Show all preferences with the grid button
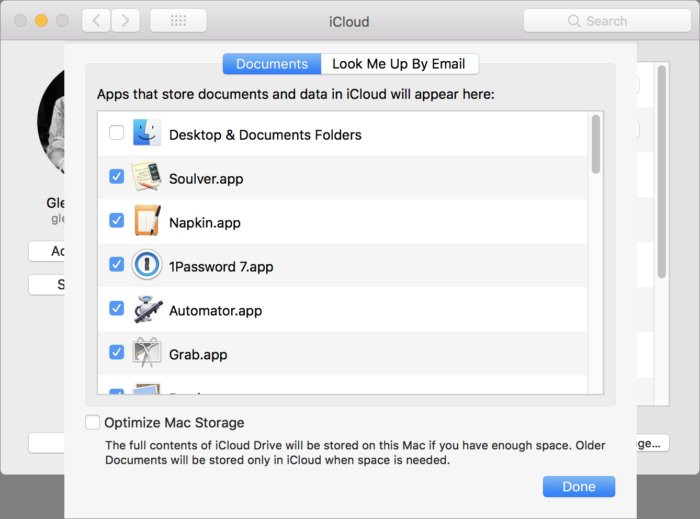Screen dimensions: 700x519 [178, 21]
